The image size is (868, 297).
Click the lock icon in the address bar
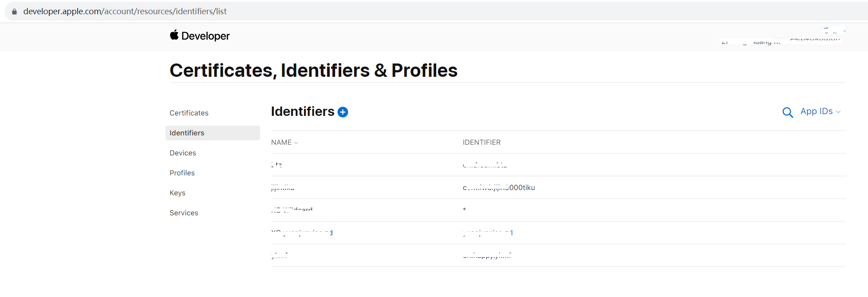[x=14, y=12]
